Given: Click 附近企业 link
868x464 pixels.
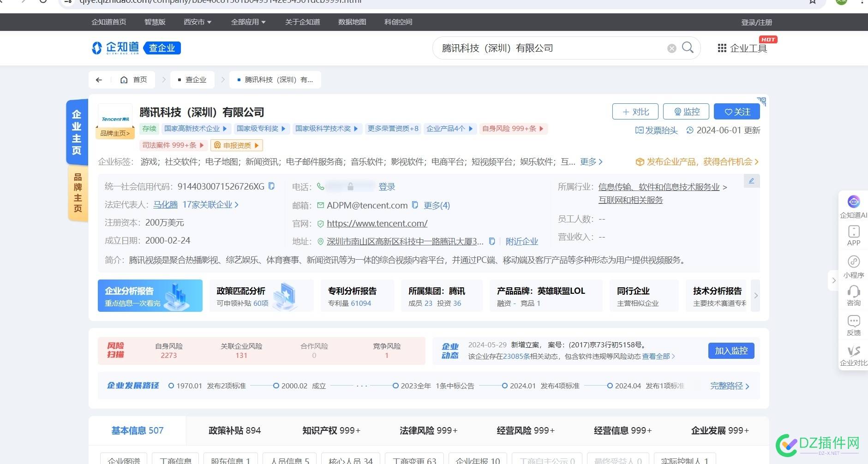Looking at the screenshot, I should click(x=521, y=241).
